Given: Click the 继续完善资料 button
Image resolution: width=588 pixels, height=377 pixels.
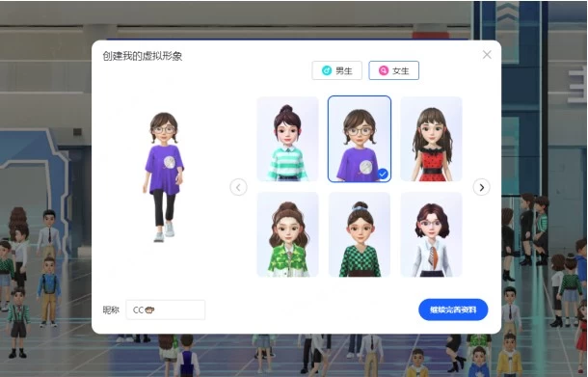Looking at the screenshot, I should (453, 310).
